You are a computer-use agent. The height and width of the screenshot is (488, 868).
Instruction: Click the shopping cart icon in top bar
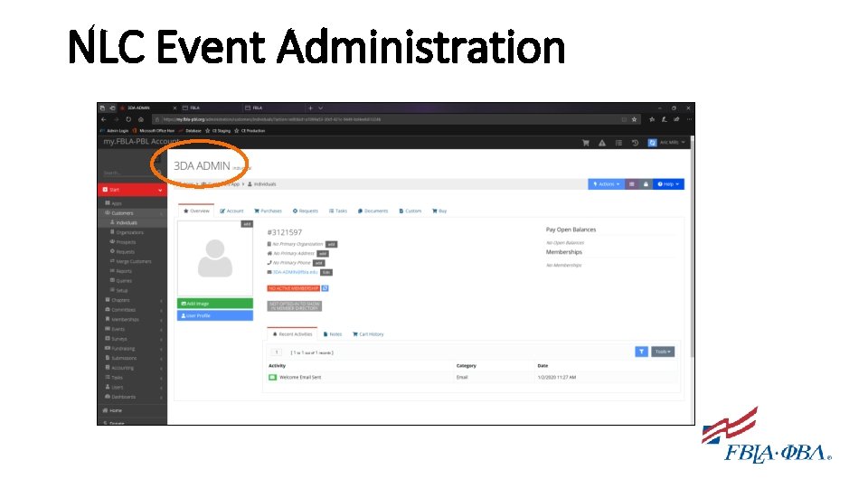tap(586, 143)
